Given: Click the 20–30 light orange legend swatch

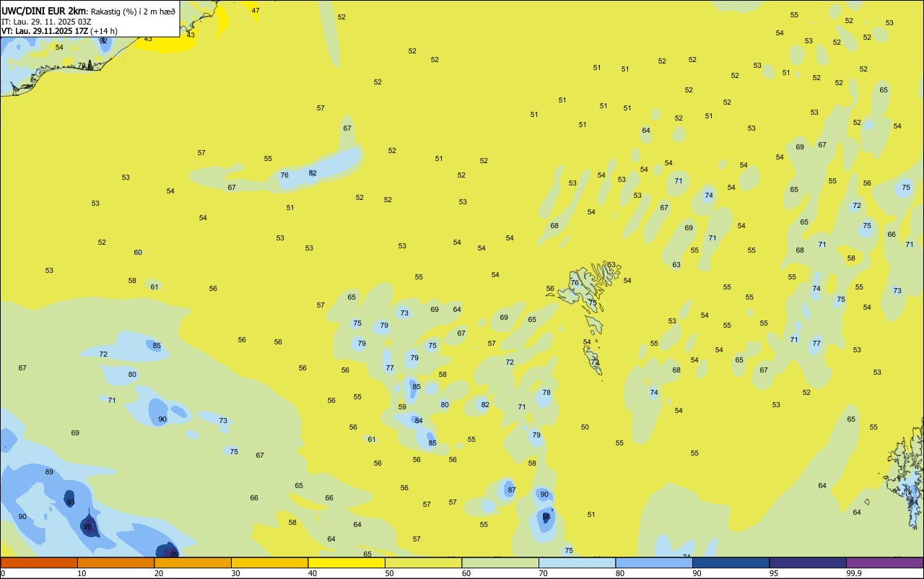Looking at the screenshot, I should (x=193, y=562).
